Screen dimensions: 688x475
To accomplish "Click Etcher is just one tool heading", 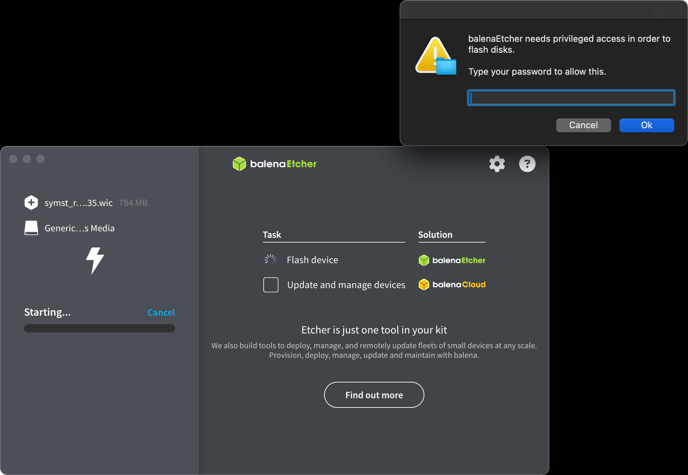I will pos(374,330).
